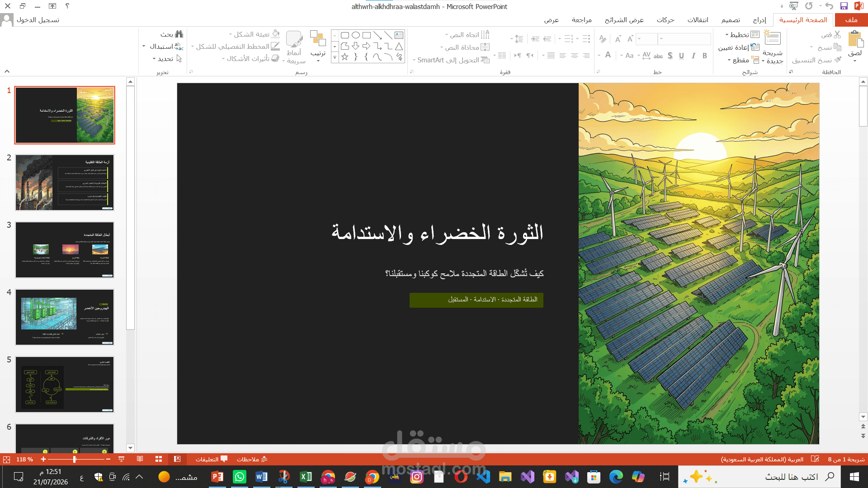Viewport: 868px width, 488px height.
Task: Click the Decrease Font Size icon
Action: pyautogui.click(x=618, y=39)
